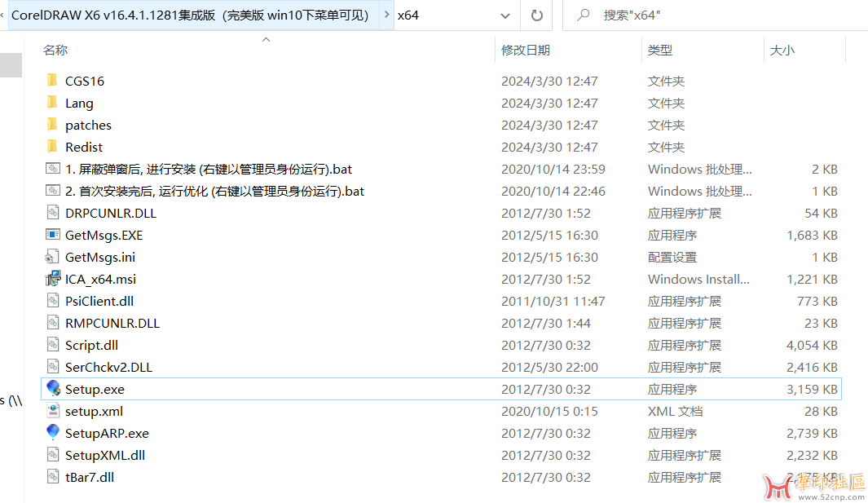Select the DRPCUNLR.DLL file icon
The height and width of the screenshot is (503, 868).
(53, 213)
